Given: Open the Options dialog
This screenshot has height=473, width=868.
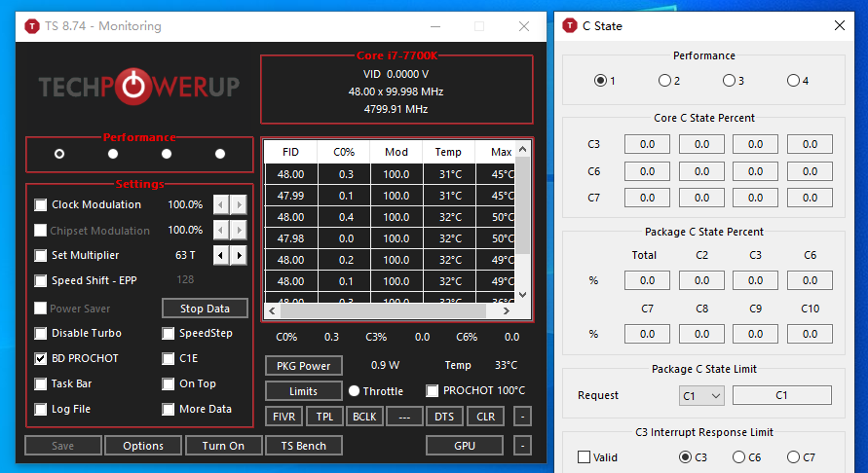Looking at the screenshot, I should [143, 446].
